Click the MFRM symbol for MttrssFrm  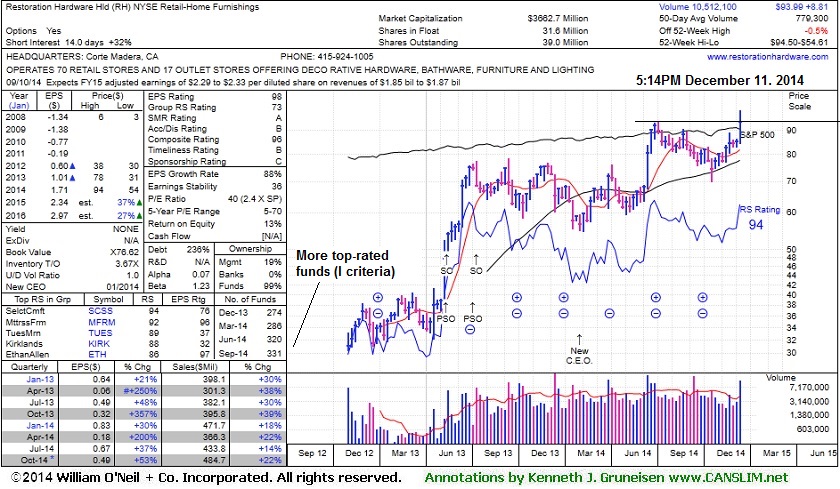102,322
